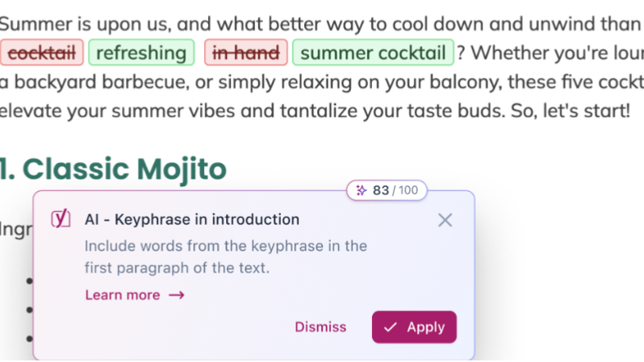644x362 pixels.
Task: Click the sparkle icon in score badge
Action: coord(361,190)
